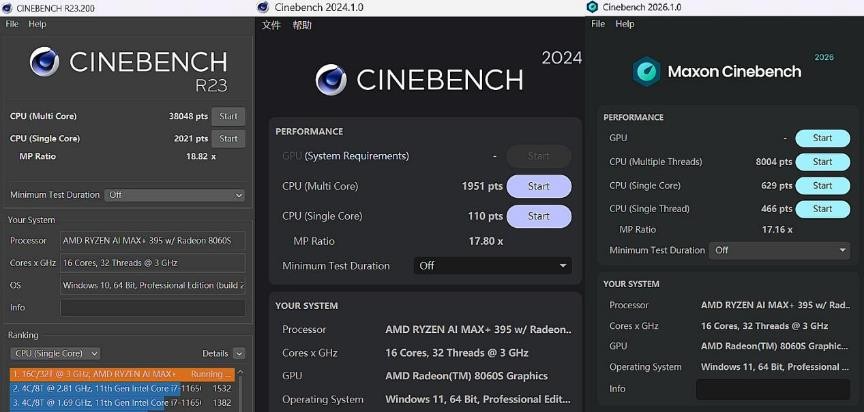
Task: Click 2021 pts single core score in R23
Action: tap(191, 139)
